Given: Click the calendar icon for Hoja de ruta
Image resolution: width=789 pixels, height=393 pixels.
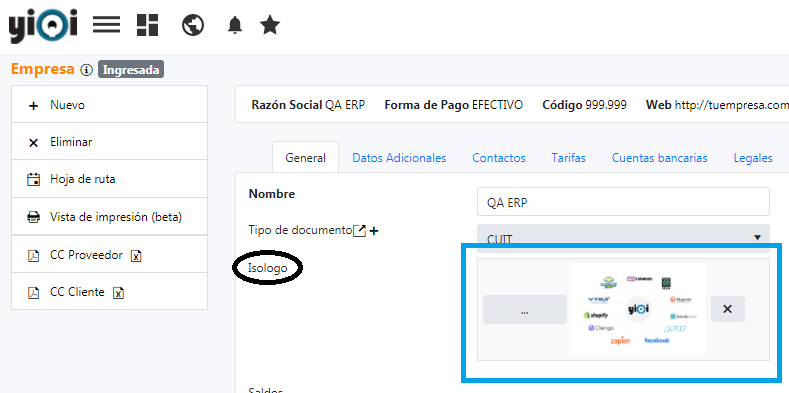Looking at the screenshot, I should tap(33, 180).
